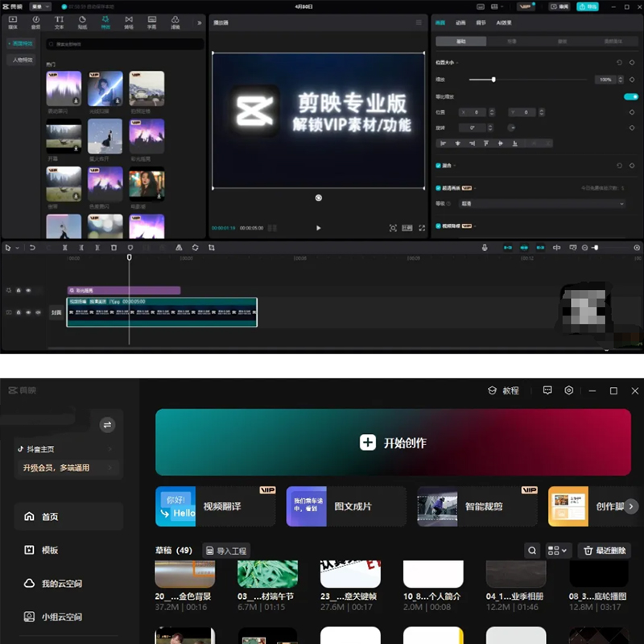Open the fullscreen preview icon

point(421,228)
